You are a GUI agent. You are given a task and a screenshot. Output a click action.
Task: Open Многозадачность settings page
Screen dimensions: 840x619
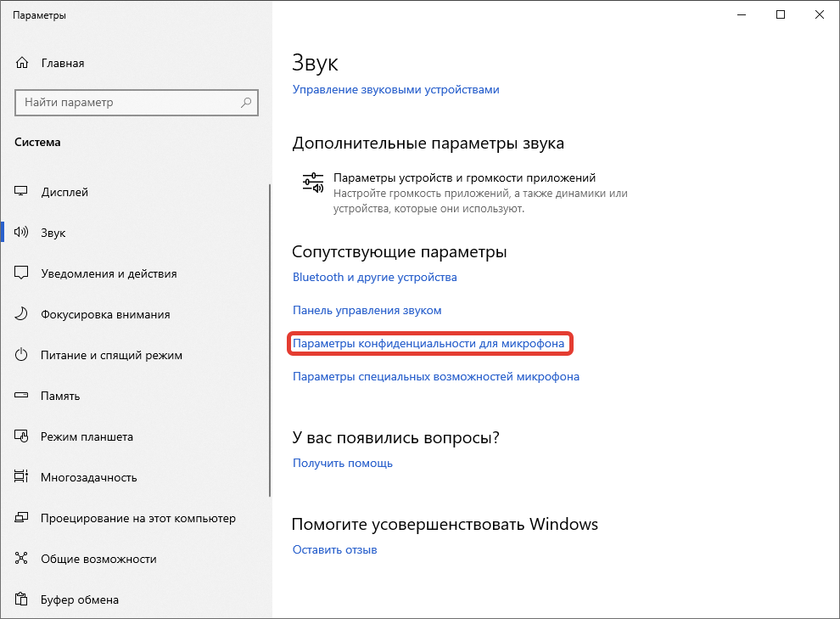coord(88,477)
